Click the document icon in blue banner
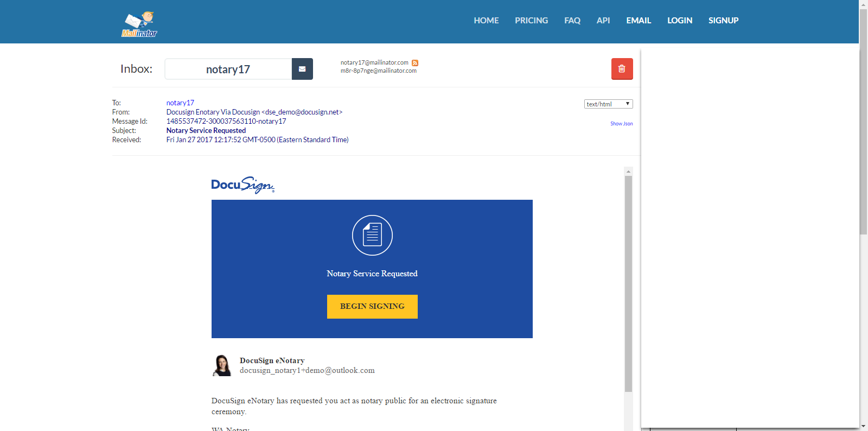 point(372,235)
